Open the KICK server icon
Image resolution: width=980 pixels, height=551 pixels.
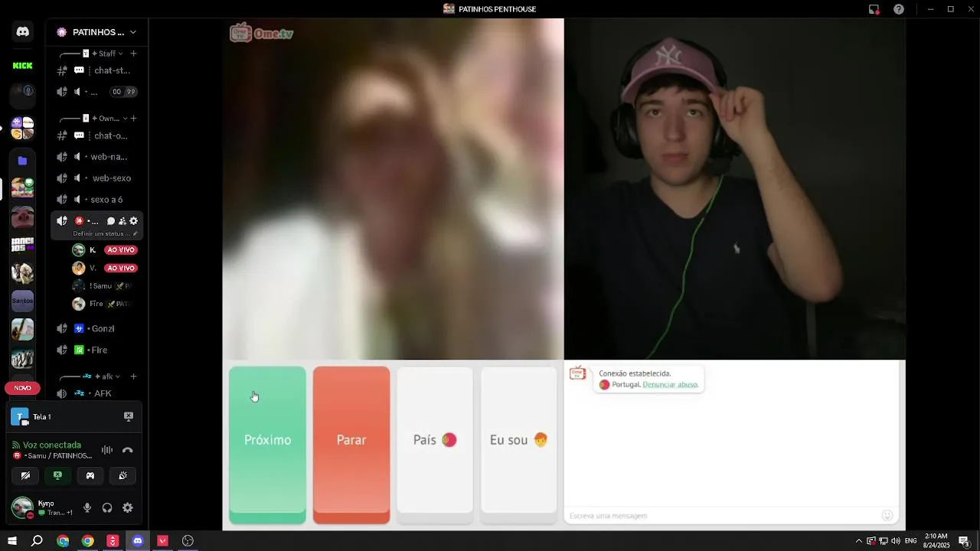point(22,66)
